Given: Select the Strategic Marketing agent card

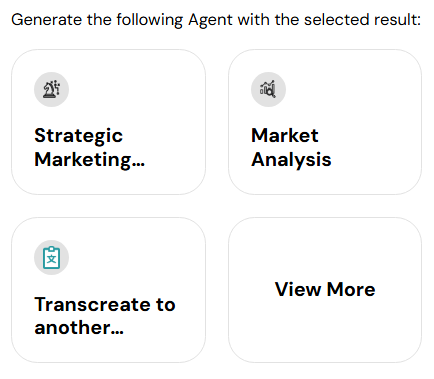Looking at the screenshot, I should [108, 122].
